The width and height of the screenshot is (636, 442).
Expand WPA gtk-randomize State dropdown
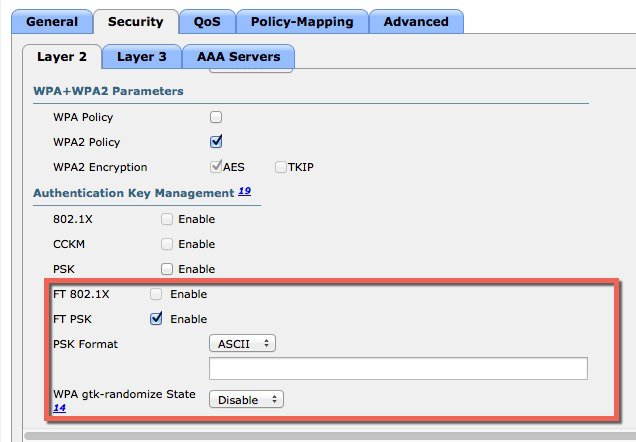(x=246, y=399)
